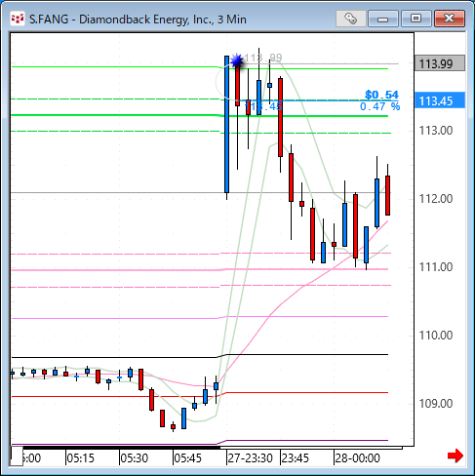This screenshot has height=476, width=475.
Task: Click the 05:15 time axis label
Action: 80,458
